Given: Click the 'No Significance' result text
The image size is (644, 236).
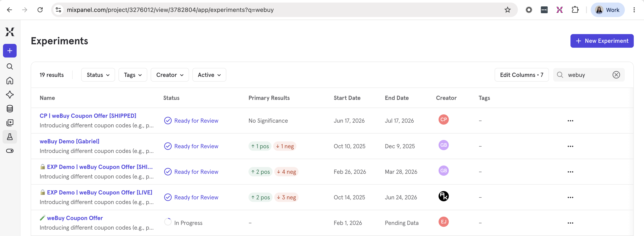Looking at the screenshot, I should click(268, 121).
